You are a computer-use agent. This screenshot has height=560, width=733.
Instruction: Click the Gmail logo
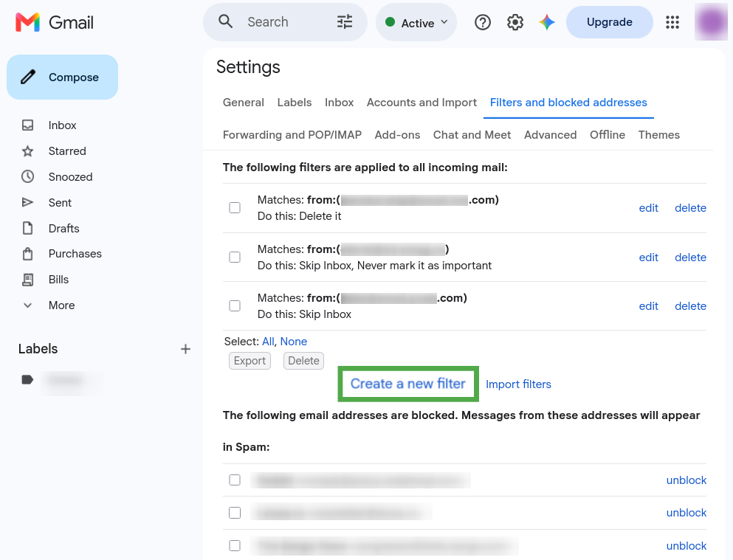[x=54, y=22]
